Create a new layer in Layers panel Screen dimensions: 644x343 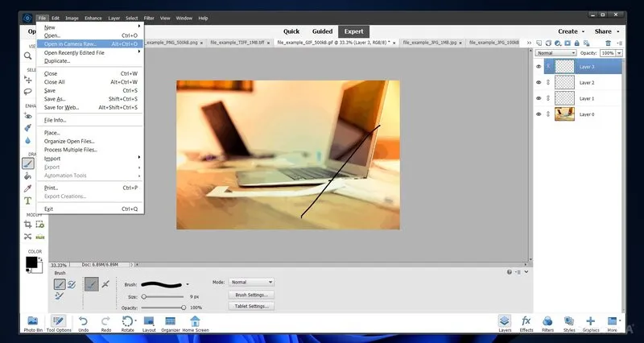pos(539,43)
